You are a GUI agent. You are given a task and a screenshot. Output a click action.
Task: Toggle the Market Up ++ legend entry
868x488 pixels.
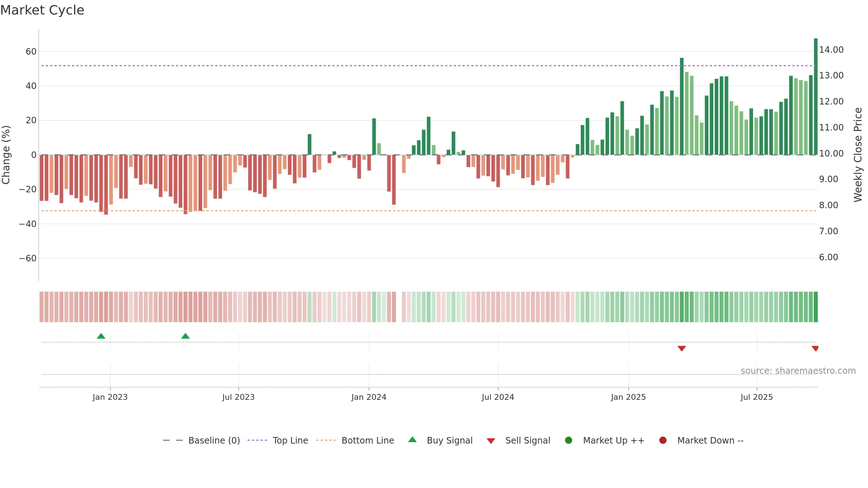605,440
